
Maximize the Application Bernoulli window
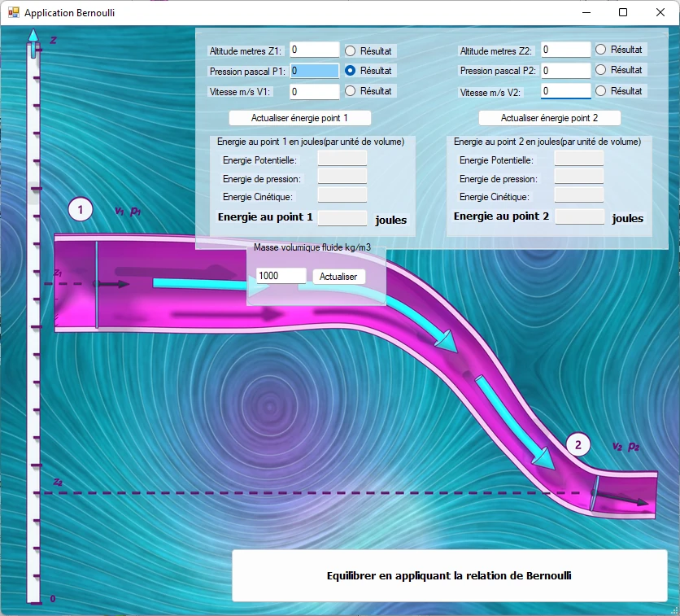623,12
